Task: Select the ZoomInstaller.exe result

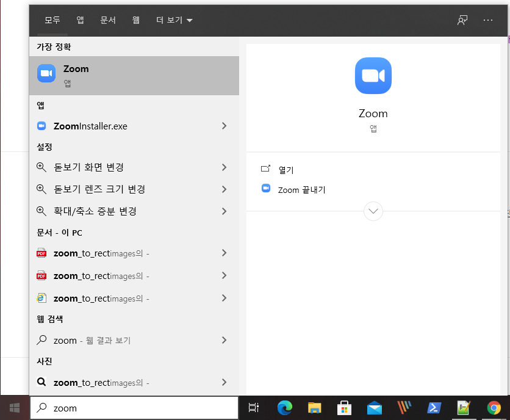Action: pos(134,126)
